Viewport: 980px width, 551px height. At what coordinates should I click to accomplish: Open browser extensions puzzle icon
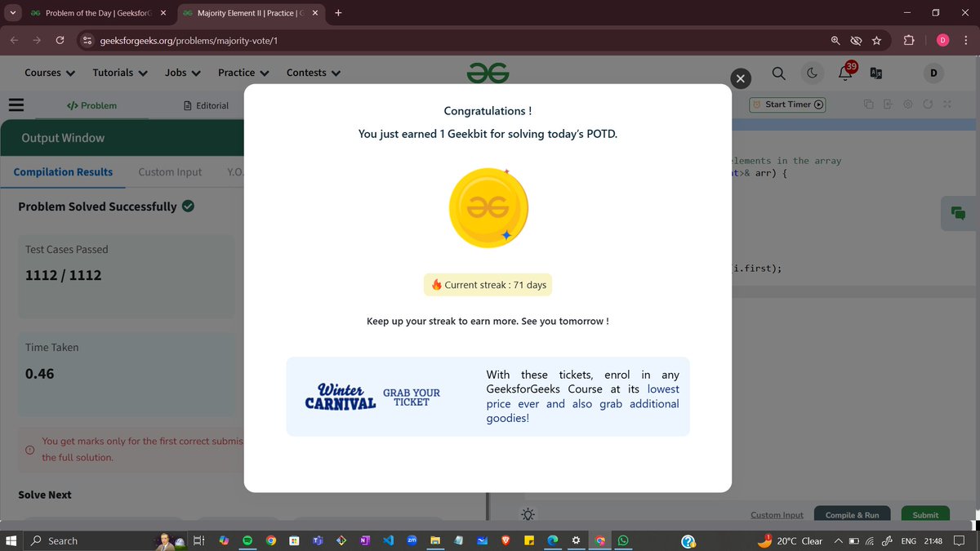909,40
